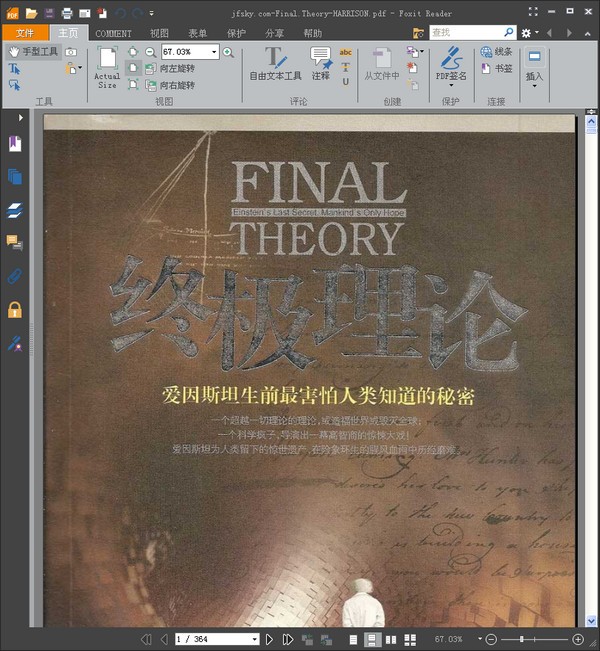Viewport: 600px width, 651px height.
Task: Switch to the Form (表单) tab
Action: pyautogui.click(x=198, y=33)
